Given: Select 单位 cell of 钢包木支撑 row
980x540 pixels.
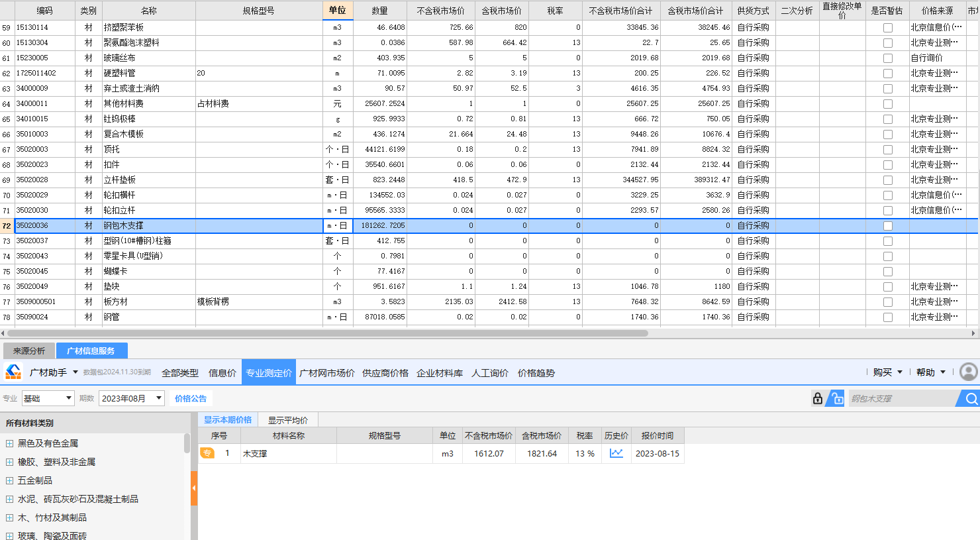Looking at the screenshot, I should click(x=338, y=226).
